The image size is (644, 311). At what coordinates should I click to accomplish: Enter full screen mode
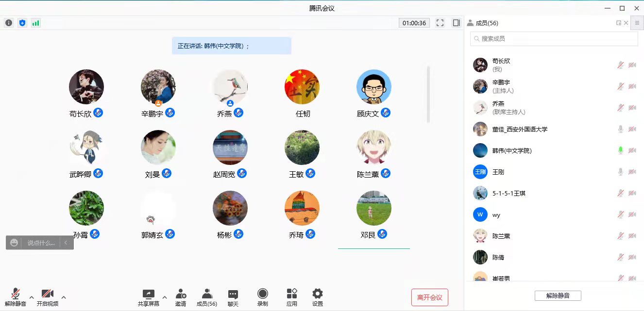click(x=440, y=23)
